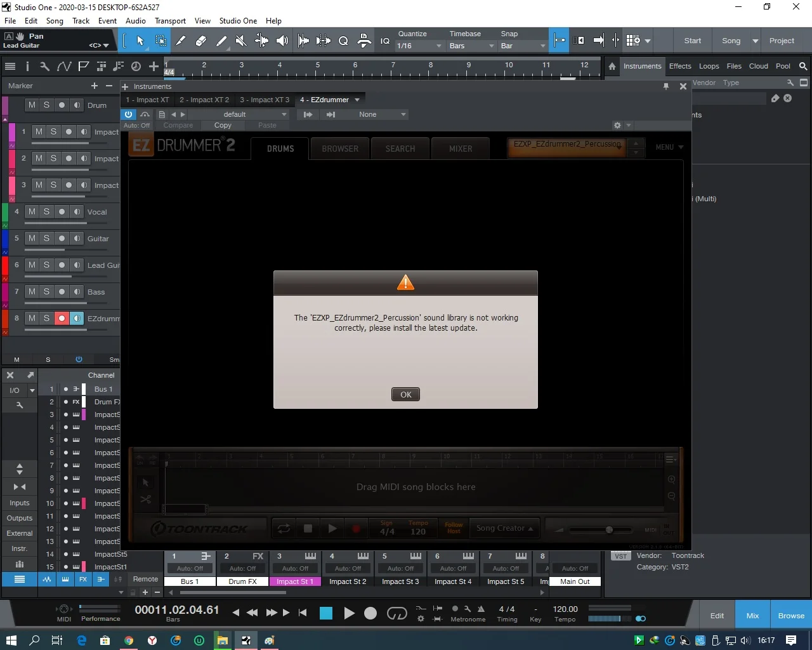Pin the Instruments window
Image resolution: width=812 pixels, height=650 pixels.
coord(666,86)
